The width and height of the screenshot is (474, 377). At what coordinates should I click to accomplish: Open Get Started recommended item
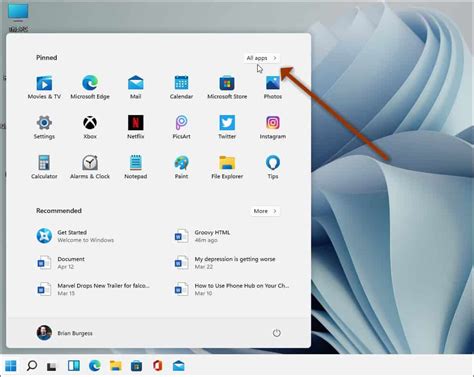(75, 236)
